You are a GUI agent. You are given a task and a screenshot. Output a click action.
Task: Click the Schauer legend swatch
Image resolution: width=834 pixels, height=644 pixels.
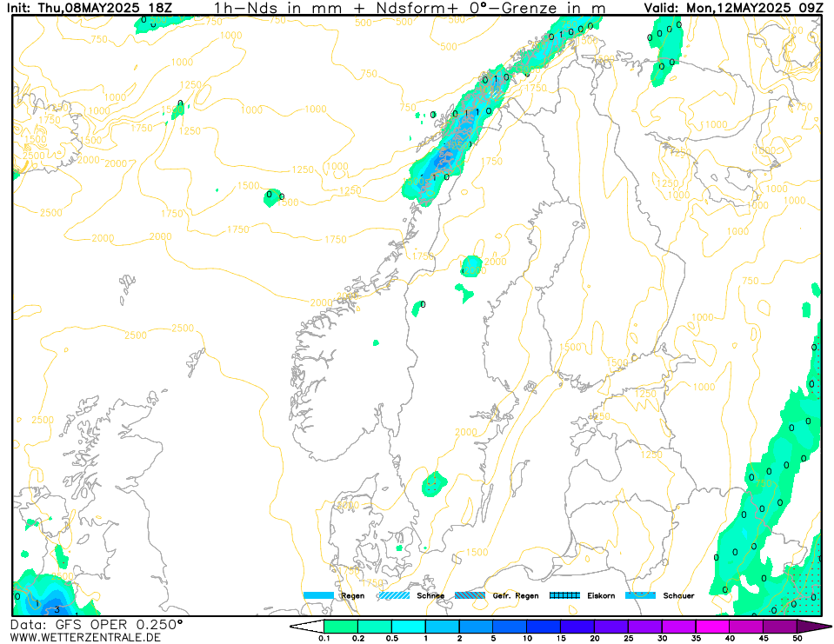pos(640,595)
